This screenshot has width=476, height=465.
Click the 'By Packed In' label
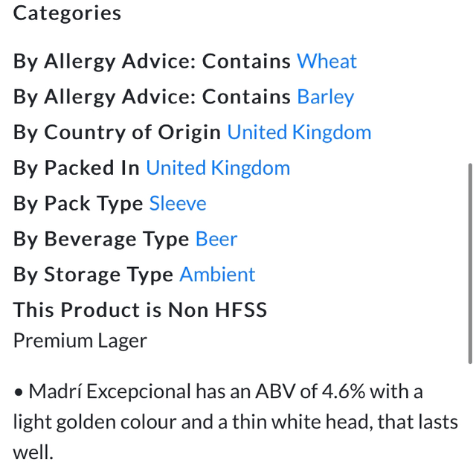(x=76, y=168)
